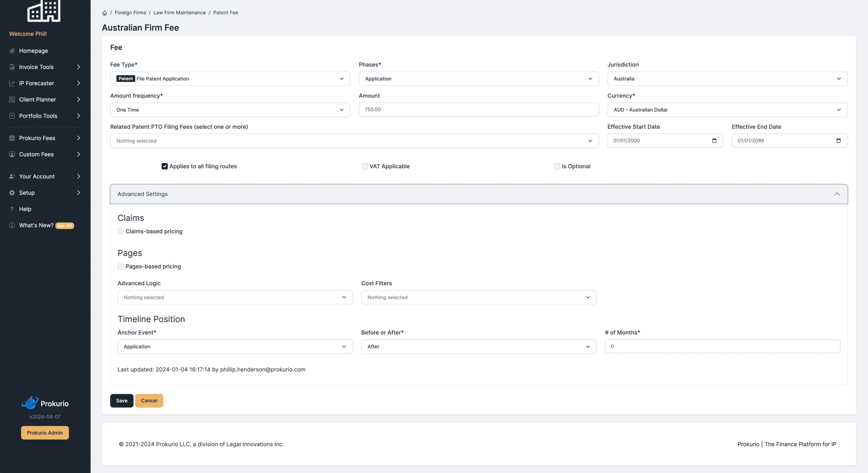
Task: Open the Phases dropdown
Action: 478,79
